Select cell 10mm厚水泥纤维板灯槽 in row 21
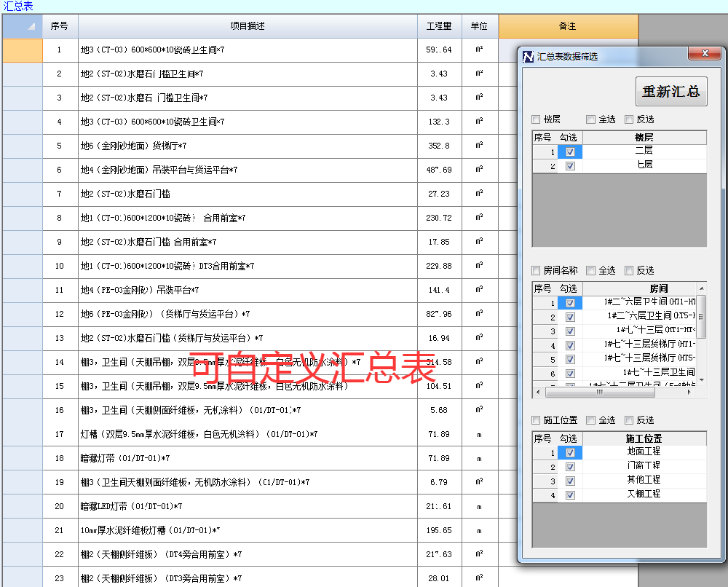728x587 pixels. (x=248, y=530)
